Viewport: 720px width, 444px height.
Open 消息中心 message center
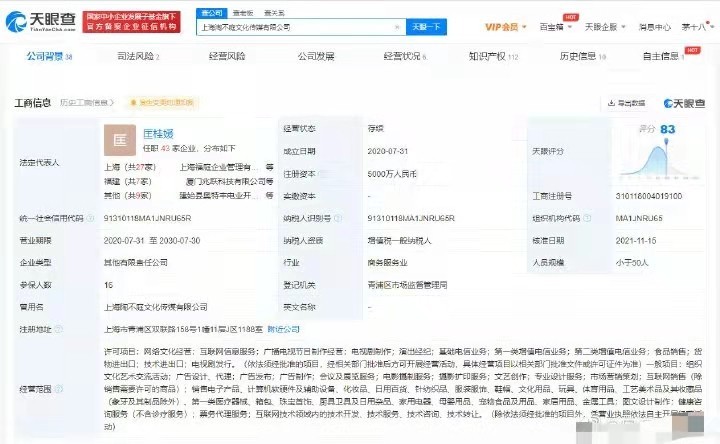click(654, 27)
